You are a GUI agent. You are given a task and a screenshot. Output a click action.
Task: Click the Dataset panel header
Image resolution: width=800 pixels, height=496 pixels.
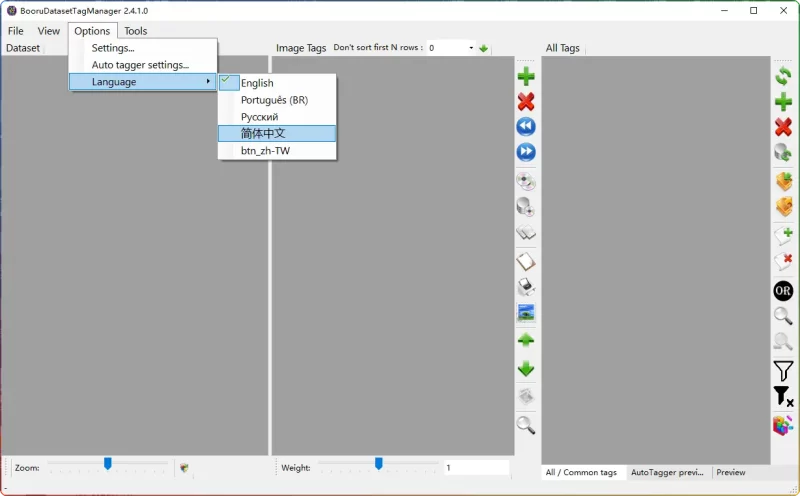point(23,48)
